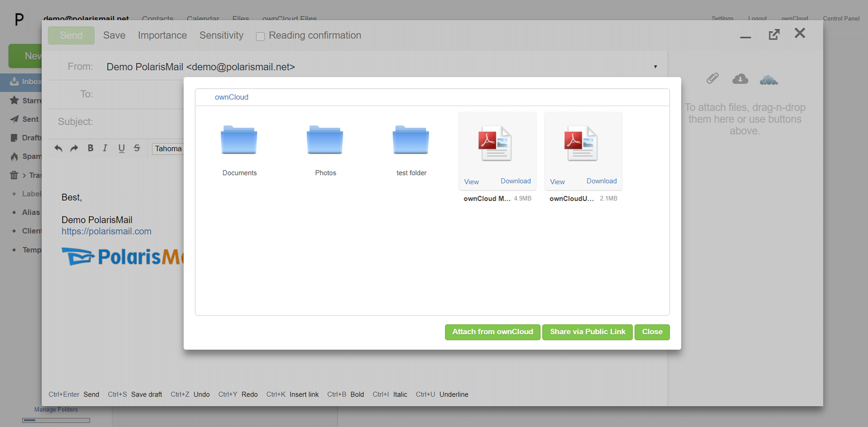Image resolution: width=868 pixels, height=427 pixels.
Task: Toggle the Reading confirmation checkbox
Action: [x=260, y=37]
